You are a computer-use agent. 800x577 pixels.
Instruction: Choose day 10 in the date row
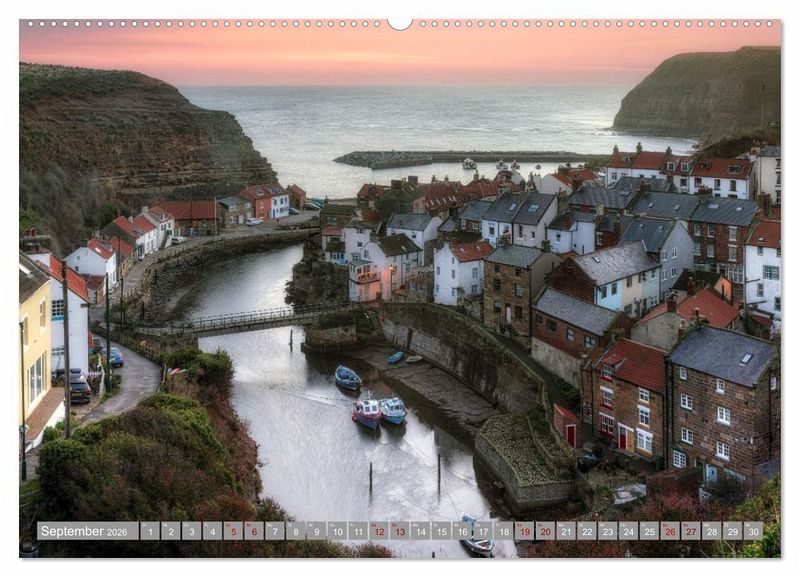[337, 531]
